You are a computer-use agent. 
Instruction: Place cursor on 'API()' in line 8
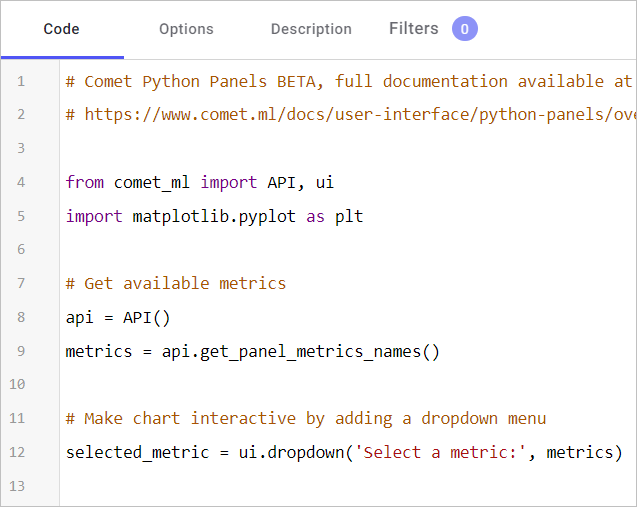(147, 317)
